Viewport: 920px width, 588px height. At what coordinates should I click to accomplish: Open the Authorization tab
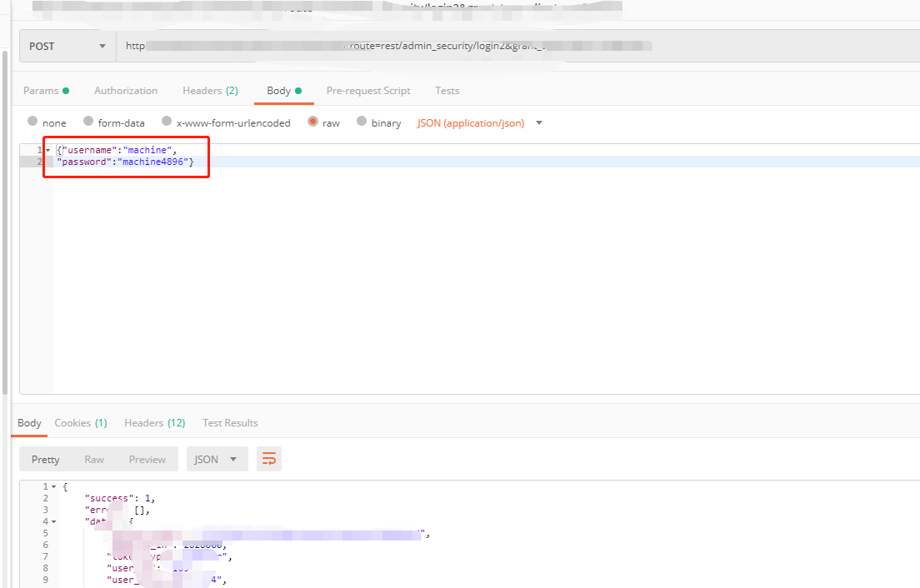tap(126, 91)
